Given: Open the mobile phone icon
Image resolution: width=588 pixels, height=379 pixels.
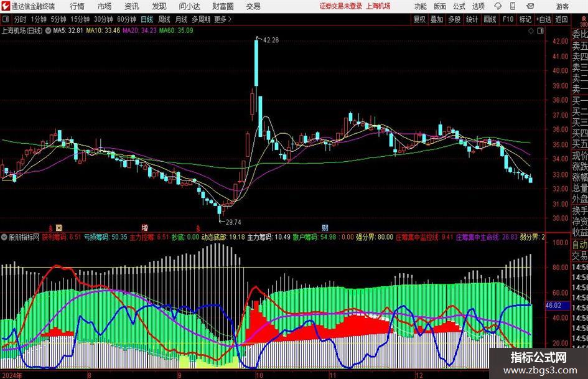Looking at the screenshot, I should pyautogui.click(x=513, y=6).
